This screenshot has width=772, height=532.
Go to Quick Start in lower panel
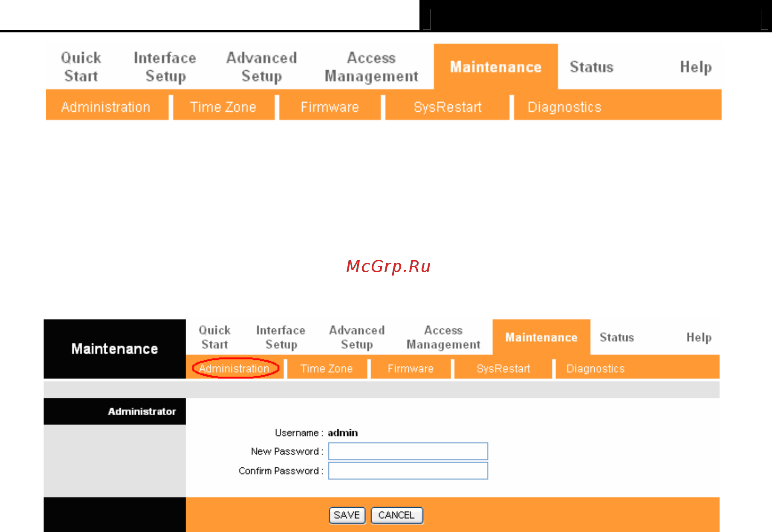coord(214,337)
